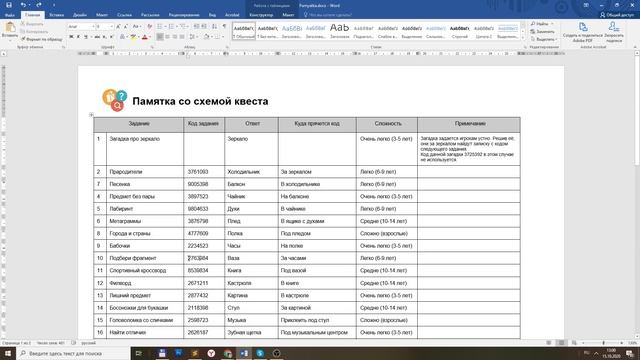Decrease the paragraph indent
Screen dimensions: 640x360
(196, 27)
